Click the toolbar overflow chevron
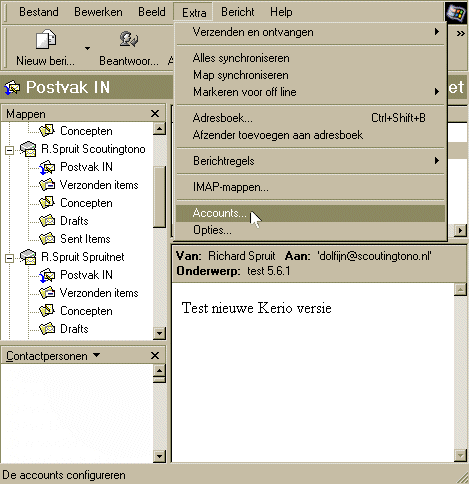The image size is (469, 484). click(460, 33)
